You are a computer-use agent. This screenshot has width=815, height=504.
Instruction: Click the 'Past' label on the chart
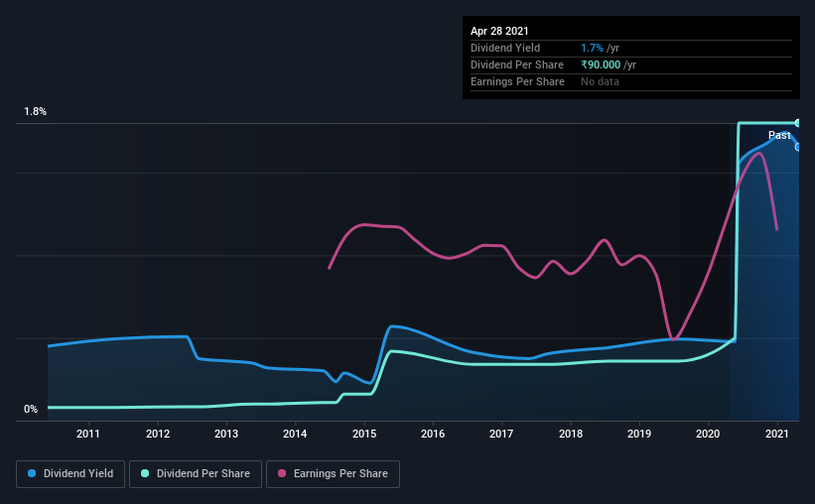[779, 135]
